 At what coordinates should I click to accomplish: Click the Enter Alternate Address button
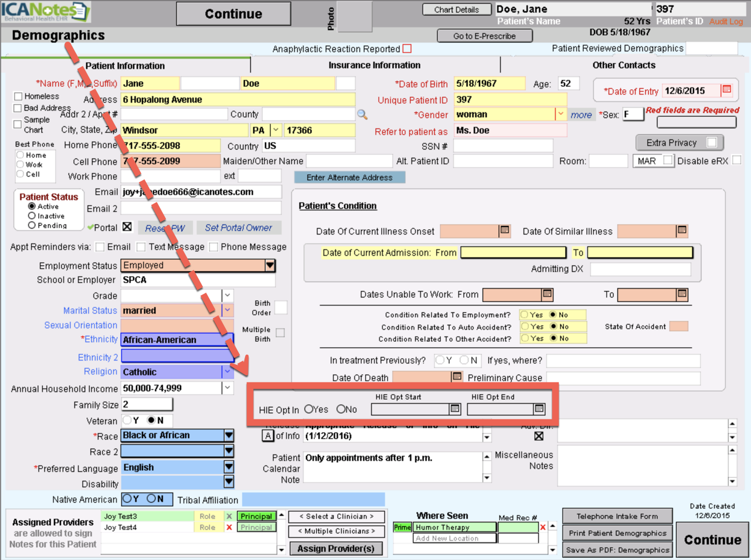[349, 178]
